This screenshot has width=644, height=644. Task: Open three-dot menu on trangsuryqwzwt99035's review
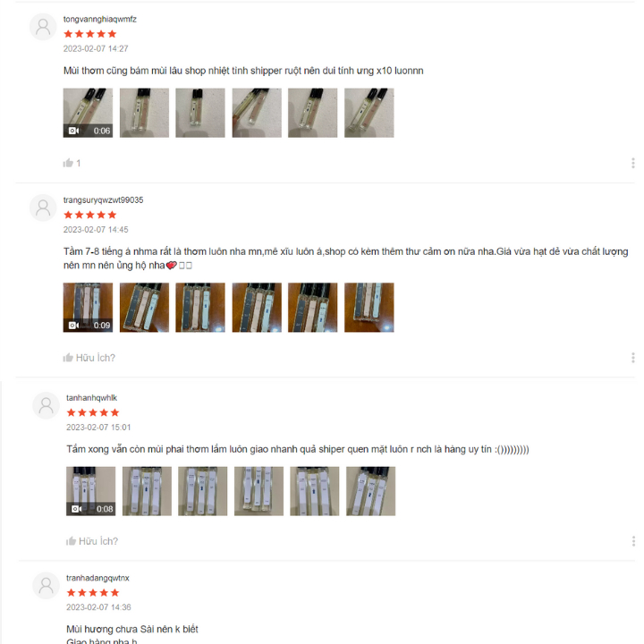[633, 358]
